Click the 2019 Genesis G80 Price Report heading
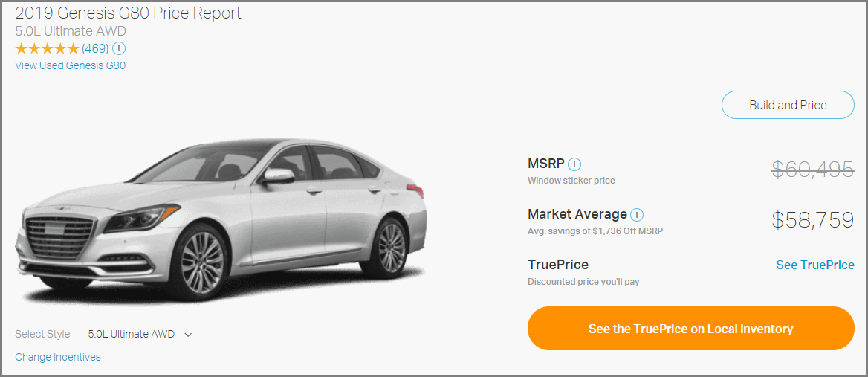The height and width of the screenshot is (377, 868). tap(129, 13)
